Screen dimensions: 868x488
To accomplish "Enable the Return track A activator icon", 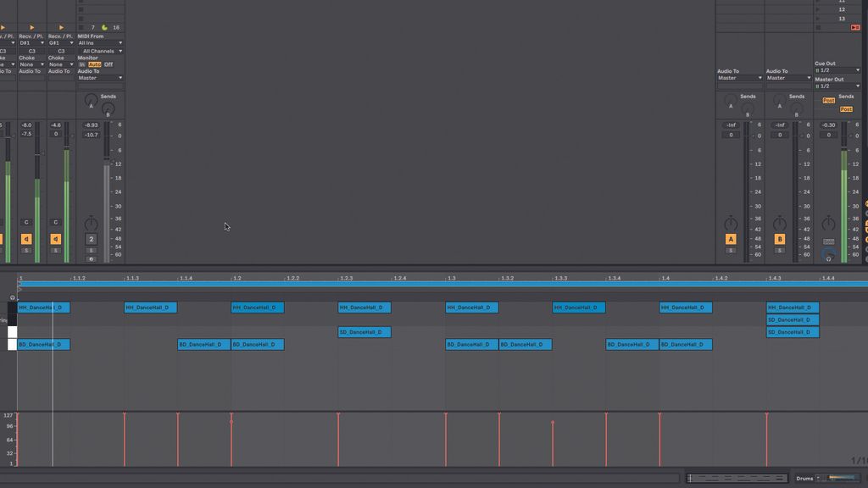I will click(x=730, y=239).
